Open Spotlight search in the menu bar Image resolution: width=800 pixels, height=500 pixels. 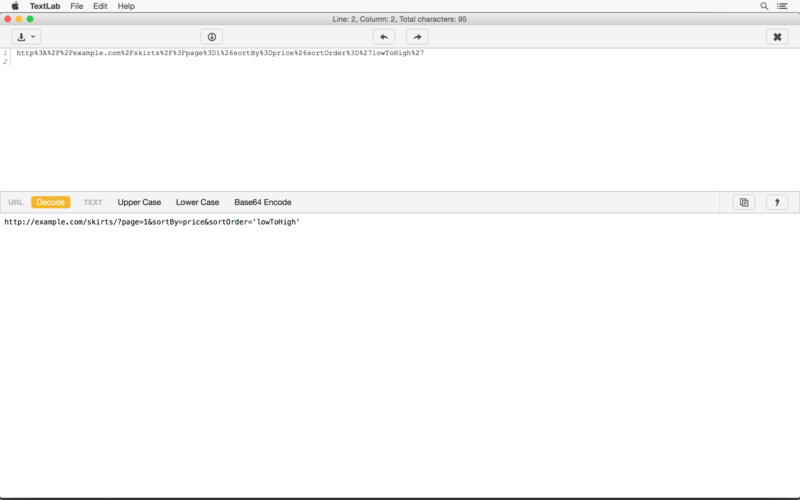(x=765, y=6)
